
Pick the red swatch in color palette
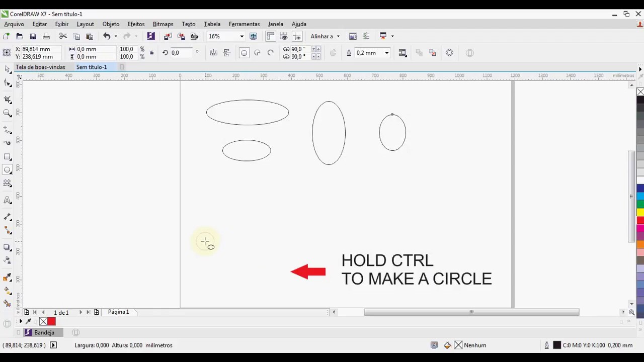coord(640,220)
